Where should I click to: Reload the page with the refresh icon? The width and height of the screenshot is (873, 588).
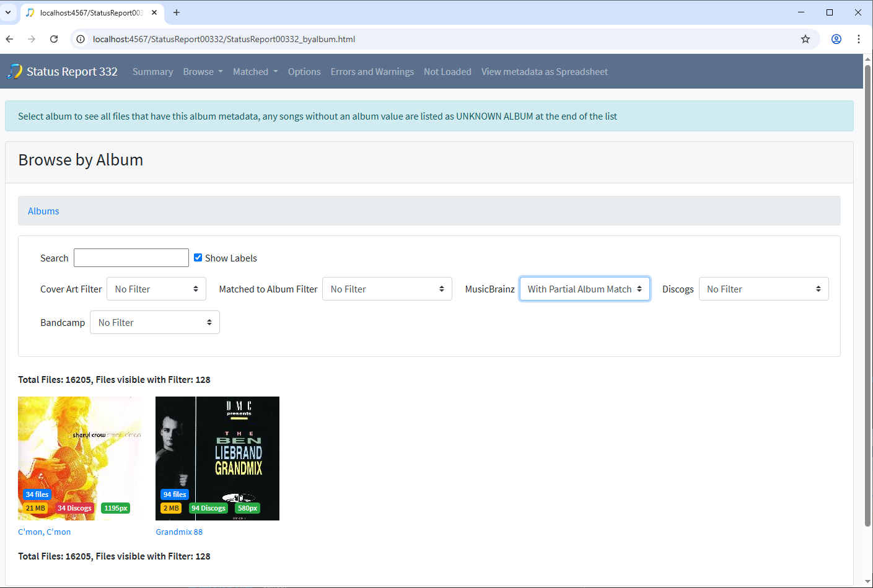(x=54, y=39)
